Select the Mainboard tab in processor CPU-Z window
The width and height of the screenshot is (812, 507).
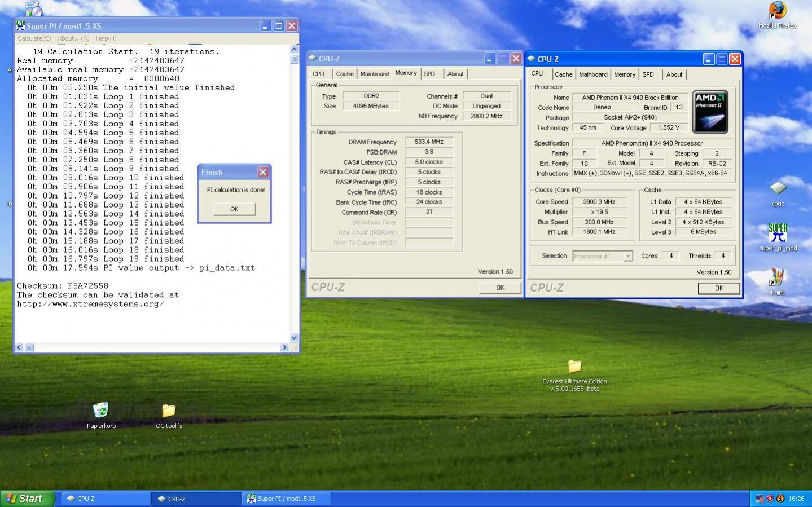coord(593,74)
